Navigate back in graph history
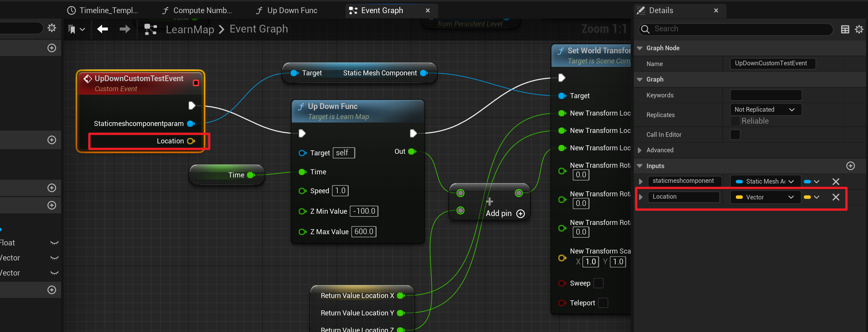Image resolution: width=868 pixels, height=332 pixels. (102, 29)
